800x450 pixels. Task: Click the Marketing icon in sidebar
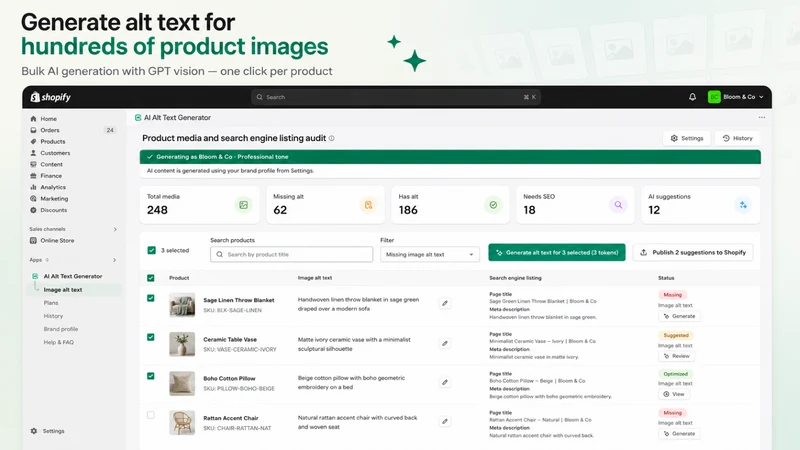(33, 198)
